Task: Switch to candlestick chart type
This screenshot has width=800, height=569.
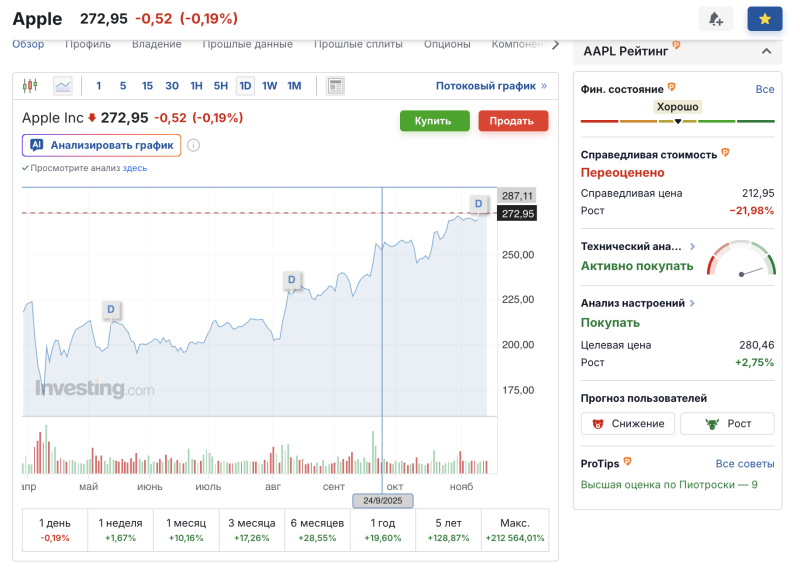Action: (x=29, y=86)
